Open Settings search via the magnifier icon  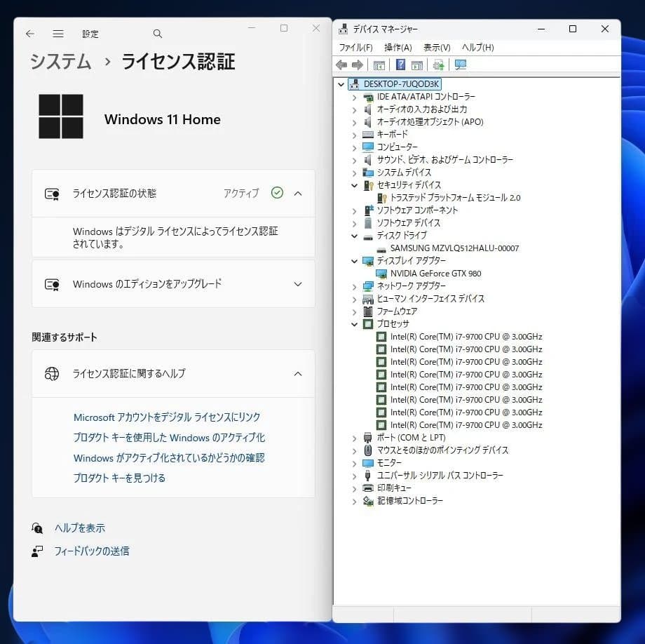click(157, 33)
